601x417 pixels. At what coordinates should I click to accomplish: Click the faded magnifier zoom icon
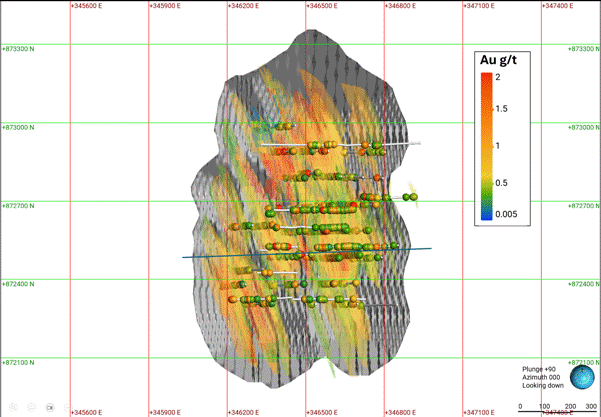coord(13,407)
